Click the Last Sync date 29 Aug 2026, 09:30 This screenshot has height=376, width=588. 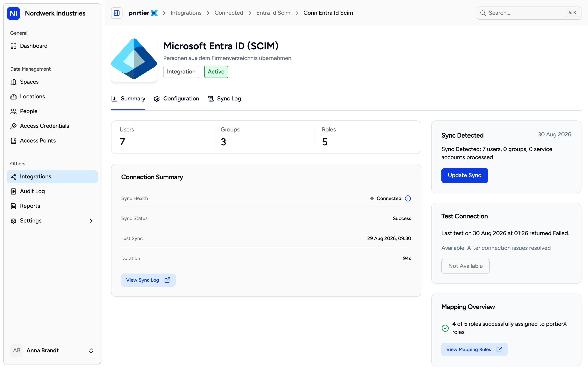(389, 239)
